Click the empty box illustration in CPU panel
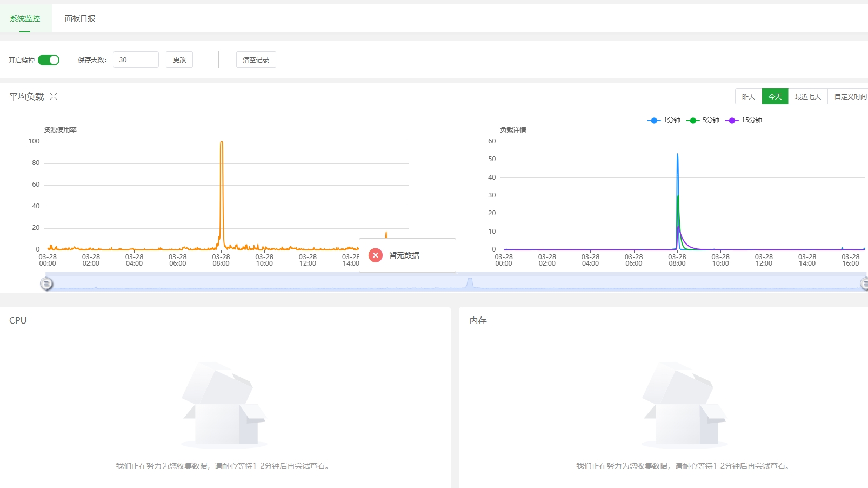 click(224, 405)
